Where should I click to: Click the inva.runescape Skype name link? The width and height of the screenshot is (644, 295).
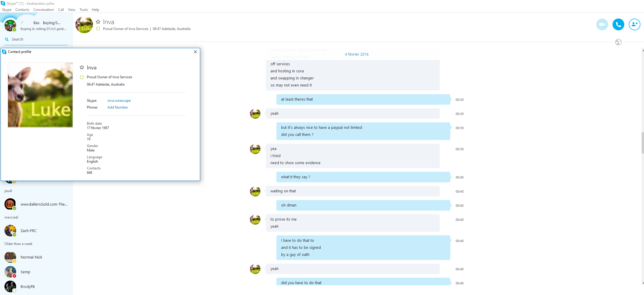tap(119, 101)
